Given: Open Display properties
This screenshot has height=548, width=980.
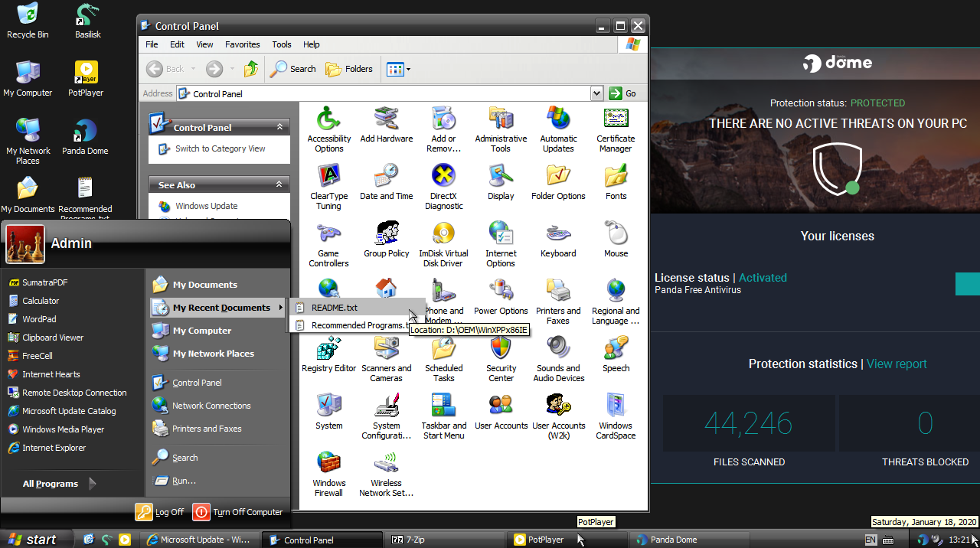Looking at the screenshot, I should pos(501,182).
